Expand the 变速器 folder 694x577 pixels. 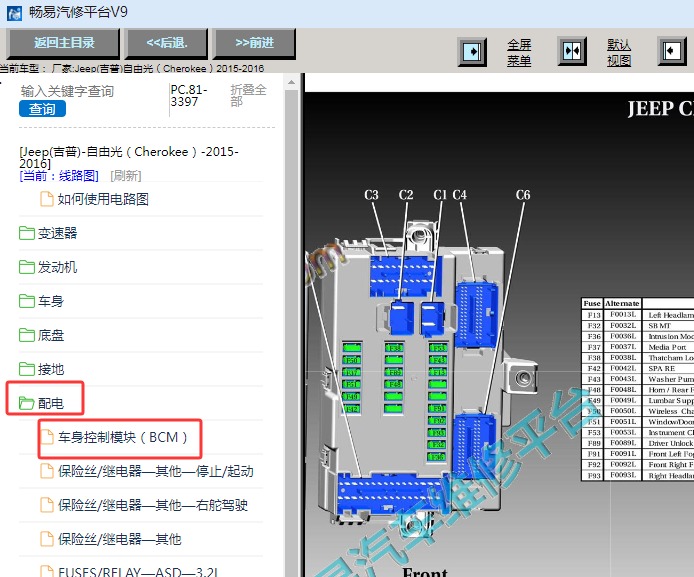point(57,233)
